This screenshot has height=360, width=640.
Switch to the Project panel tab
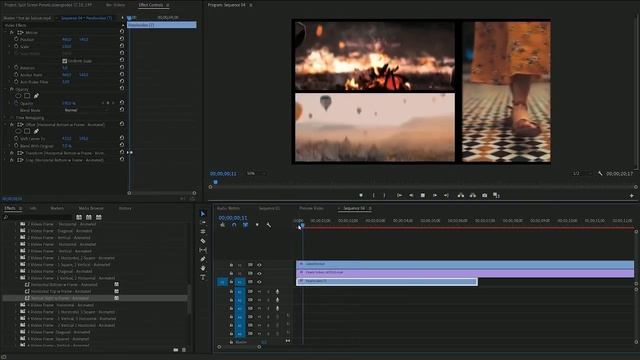48,5
